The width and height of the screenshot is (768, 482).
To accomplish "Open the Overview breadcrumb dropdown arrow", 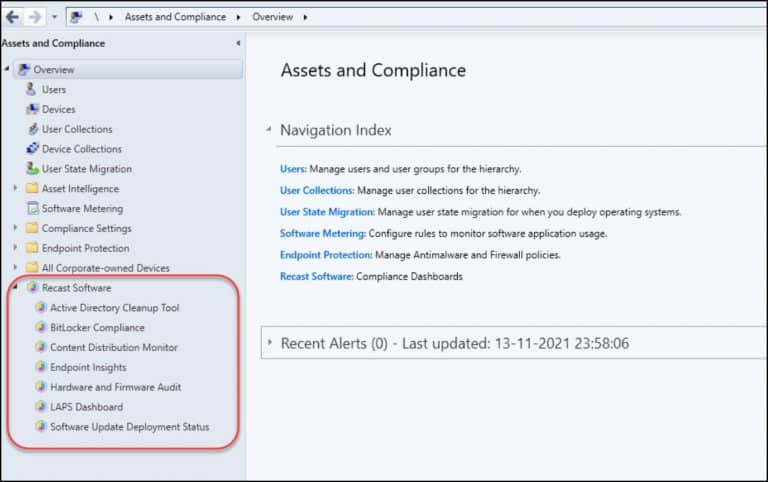I will point(305,17).
